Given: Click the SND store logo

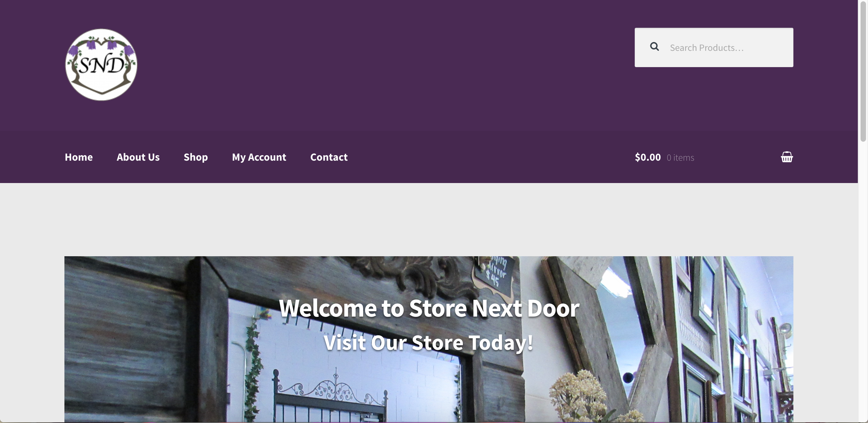Looking at the screenshot, I should (101, 64).
